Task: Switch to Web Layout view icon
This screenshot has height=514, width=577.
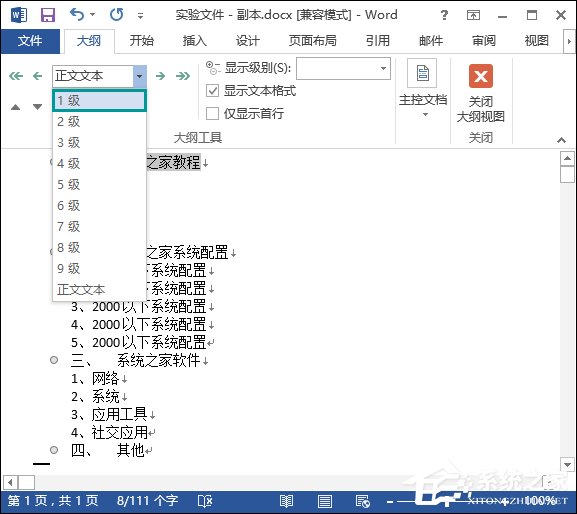Action: (x=362, y=501)
